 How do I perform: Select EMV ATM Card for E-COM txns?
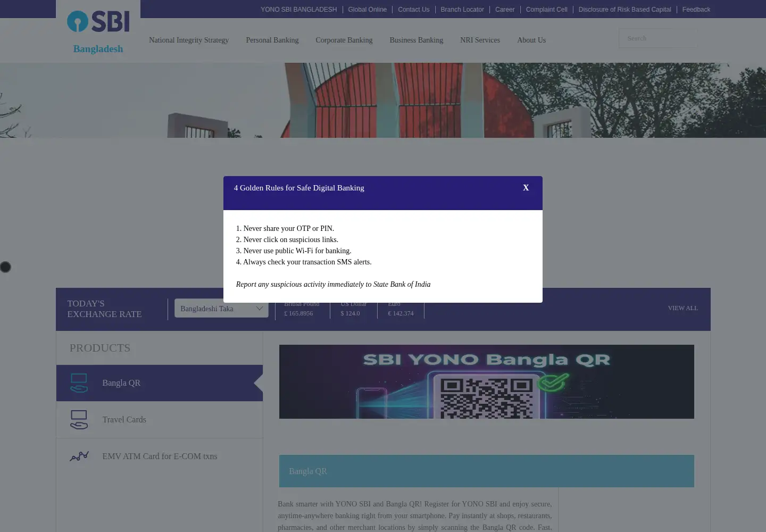[160, 456]
